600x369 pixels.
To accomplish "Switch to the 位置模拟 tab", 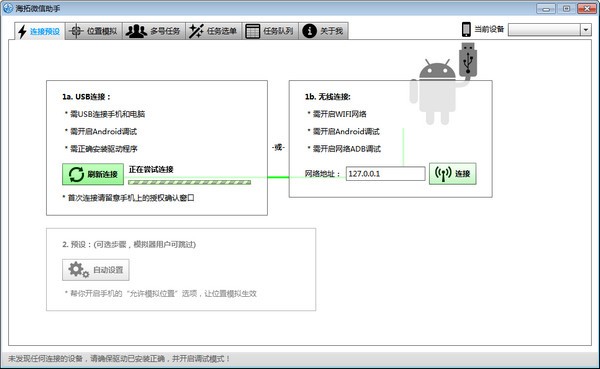I will 93,31.
